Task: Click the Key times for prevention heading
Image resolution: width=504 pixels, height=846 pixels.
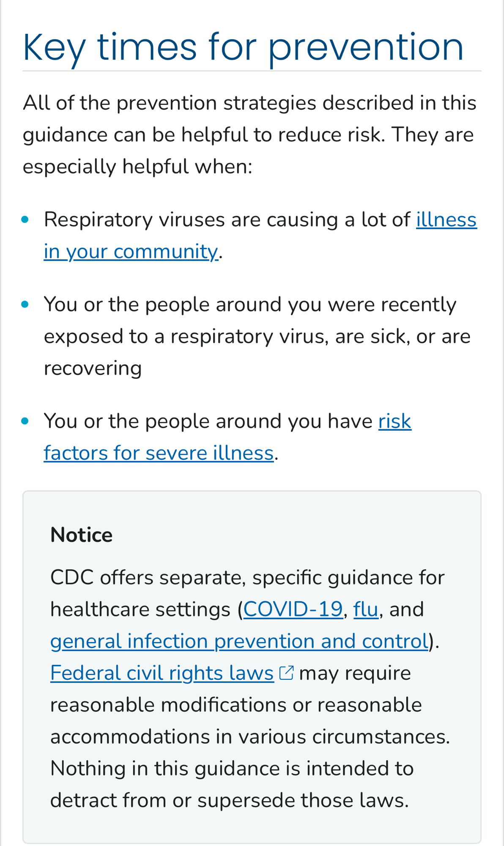Action: tap(243, 47)
